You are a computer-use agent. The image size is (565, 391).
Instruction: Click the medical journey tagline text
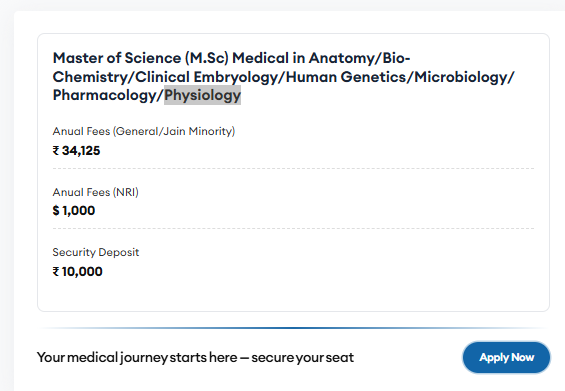click(195, 357)
